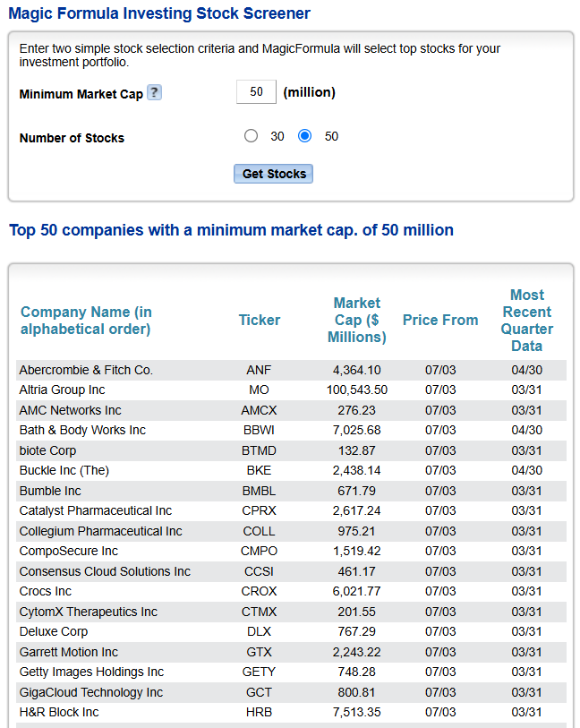This screenshot has width=580, height=728.
Task: Click the Crocs Inc company name
Action: 46,592
